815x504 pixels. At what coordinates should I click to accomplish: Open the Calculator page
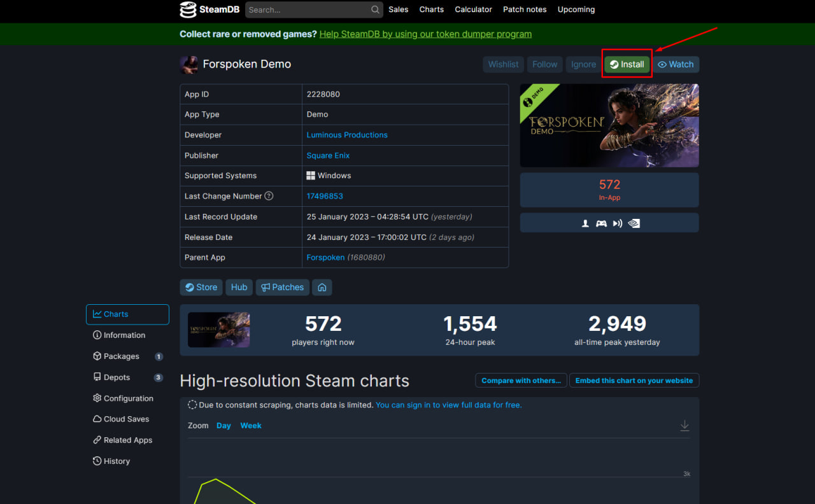[x=473, y=10]
